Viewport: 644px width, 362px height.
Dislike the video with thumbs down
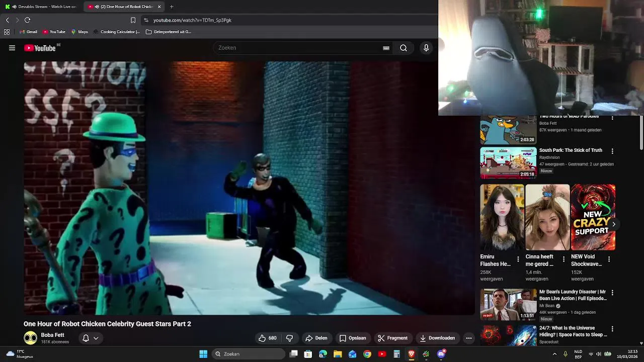tap(289, 338)
